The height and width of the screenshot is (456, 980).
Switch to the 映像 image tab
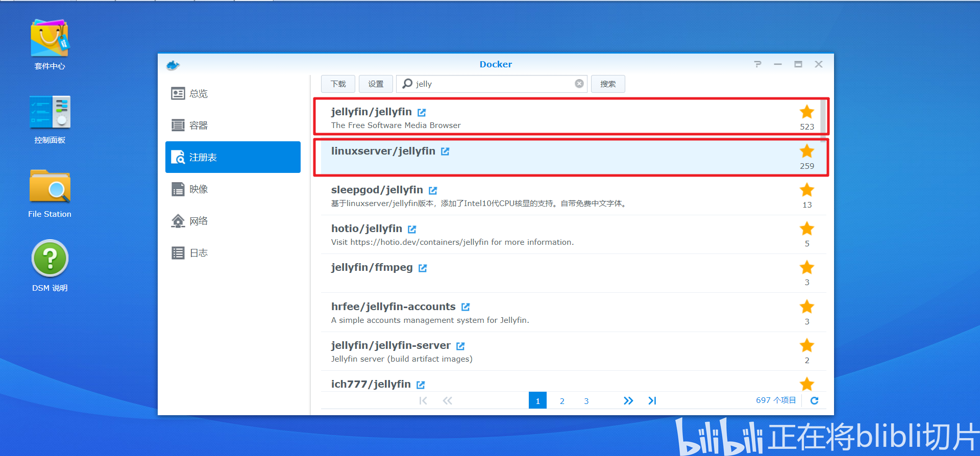[233, 189]
